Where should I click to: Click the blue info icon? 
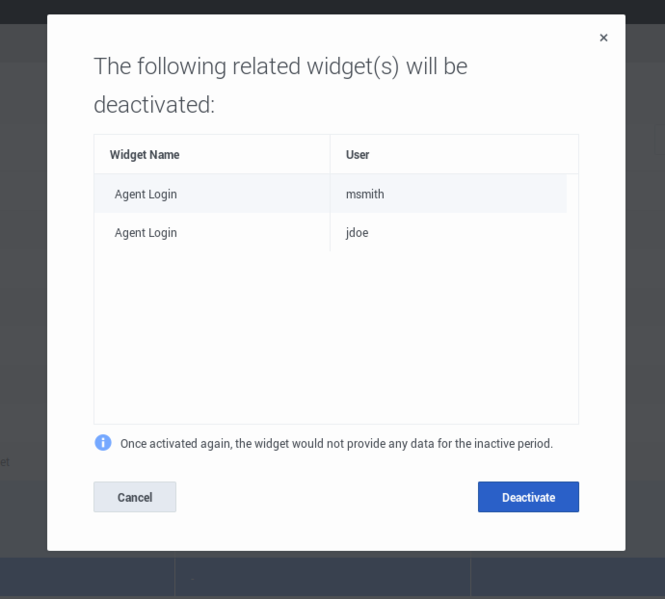point(103,442)
